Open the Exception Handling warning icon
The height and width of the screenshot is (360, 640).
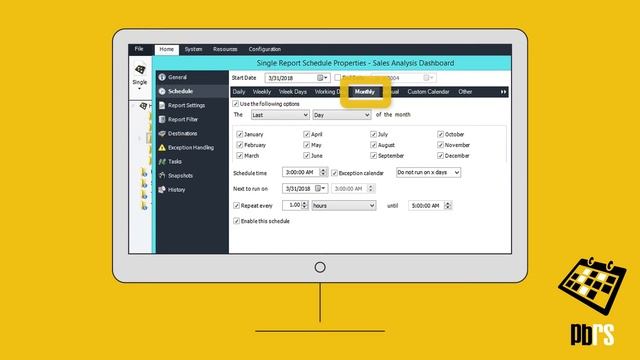[x=162, y=147]
